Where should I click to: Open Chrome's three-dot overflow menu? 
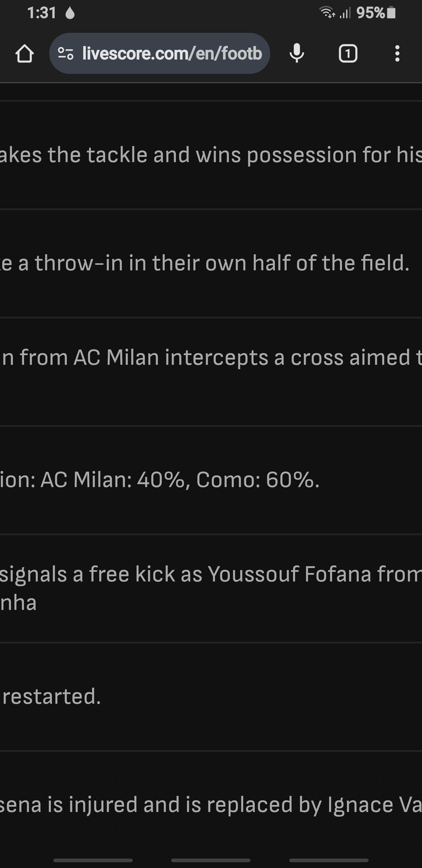(397, 54)
